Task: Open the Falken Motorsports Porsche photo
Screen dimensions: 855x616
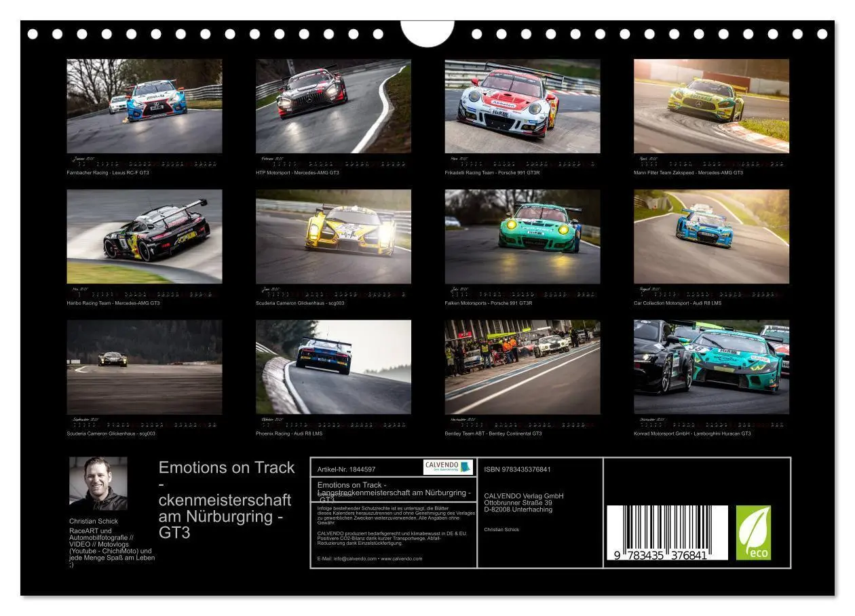Action: (522, 236)
